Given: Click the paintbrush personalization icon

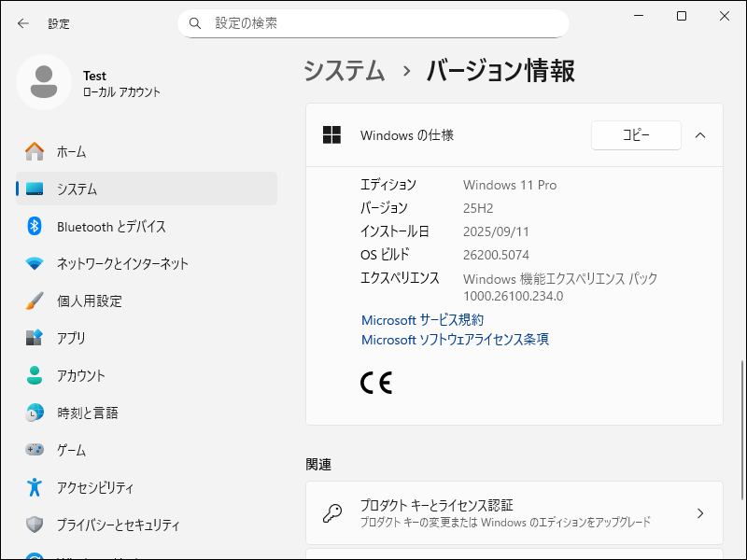Looking at the screenshot, I should click(x=35, y=301).
